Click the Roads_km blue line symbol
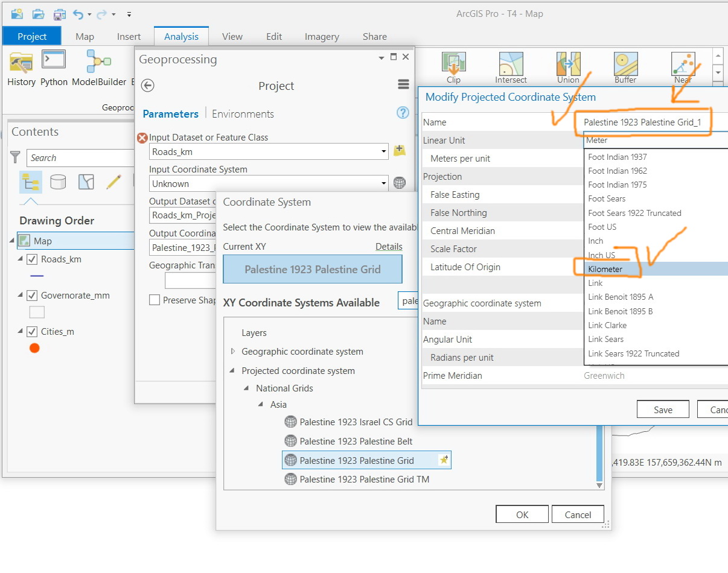Viewport: 728px width, 573px height. point(37,276)
